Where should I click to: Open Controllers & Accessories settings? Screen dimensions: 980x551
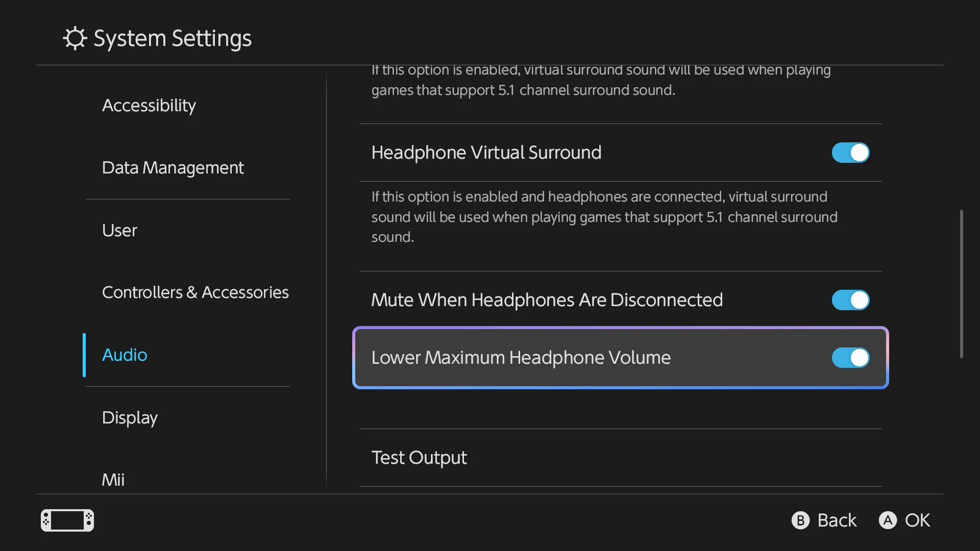195,292
